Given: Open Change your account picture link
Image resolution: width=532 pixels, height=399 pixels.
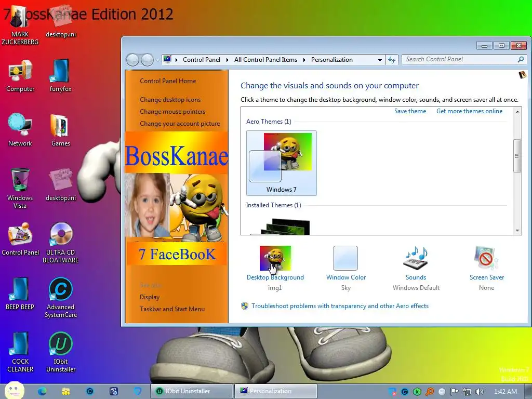Looking at the screenshot, I should tap(180, 124).
